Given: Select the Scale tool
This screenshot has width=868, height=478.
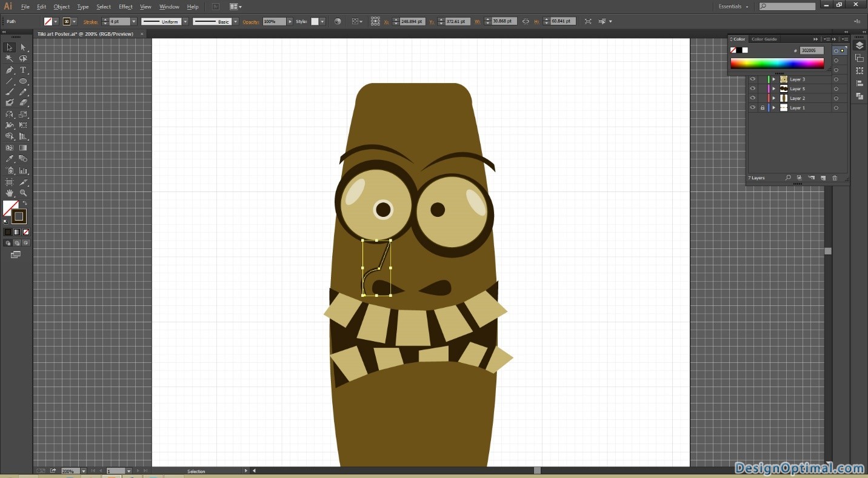Looking at the screenshot, I should 23,115.
